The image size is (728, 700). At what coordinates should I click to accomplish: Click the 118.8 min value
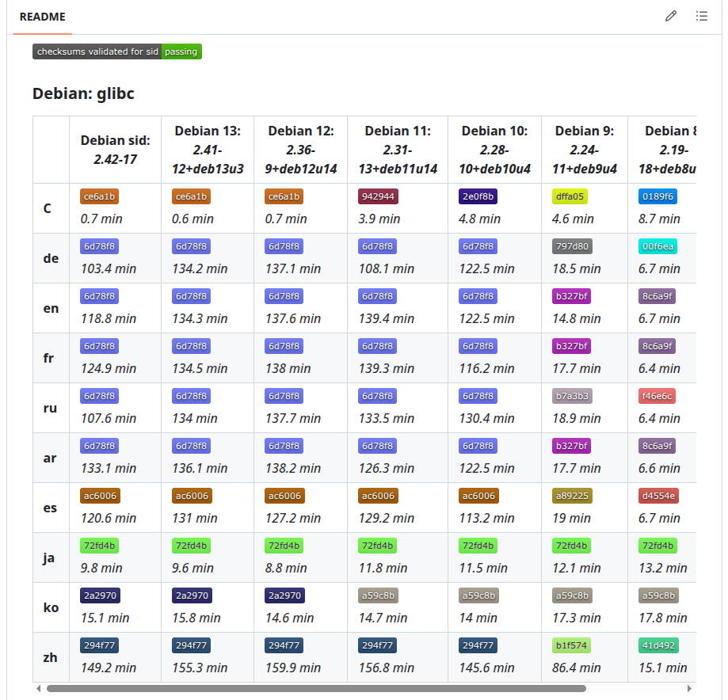109,318
